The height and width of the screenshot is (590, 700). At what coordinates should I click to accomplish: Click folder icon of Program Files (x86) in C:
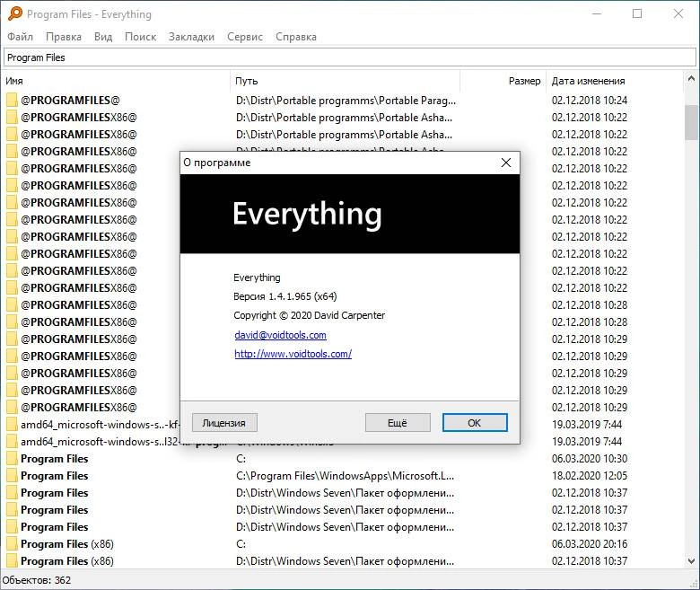(x=12, y=544)
